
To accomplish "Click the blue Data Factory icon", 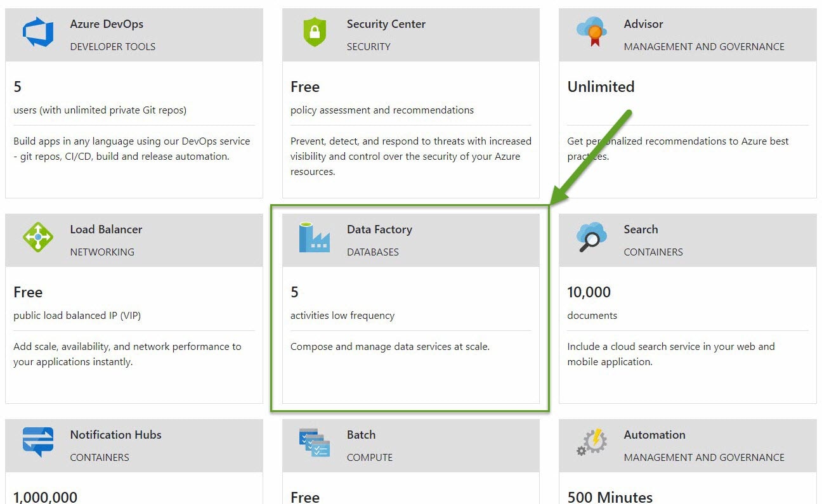I will 314,238.
